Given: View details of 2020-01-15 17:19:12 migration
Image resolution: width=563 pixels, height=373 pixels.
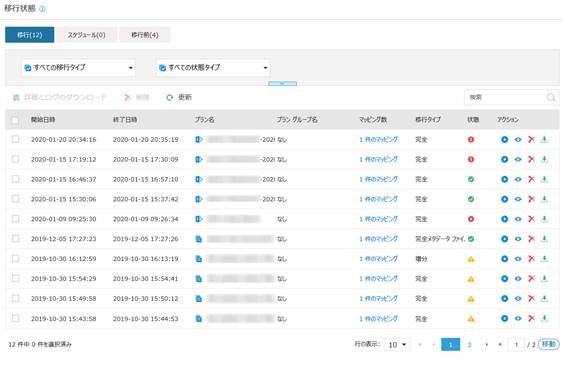Looking at the screenshot, I should 518,159.
